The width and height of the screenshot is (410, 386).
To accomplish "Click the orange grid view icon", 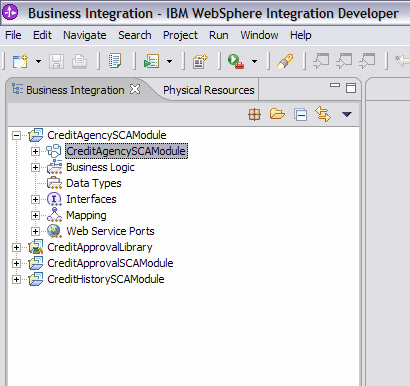I will coord(255,115).
